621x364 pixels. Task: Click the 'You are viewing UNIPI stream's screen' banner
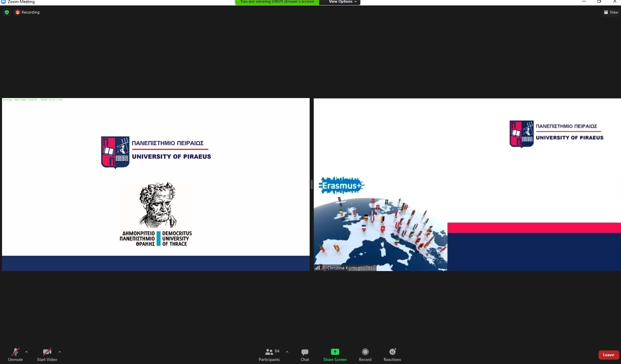pos(277,2)
